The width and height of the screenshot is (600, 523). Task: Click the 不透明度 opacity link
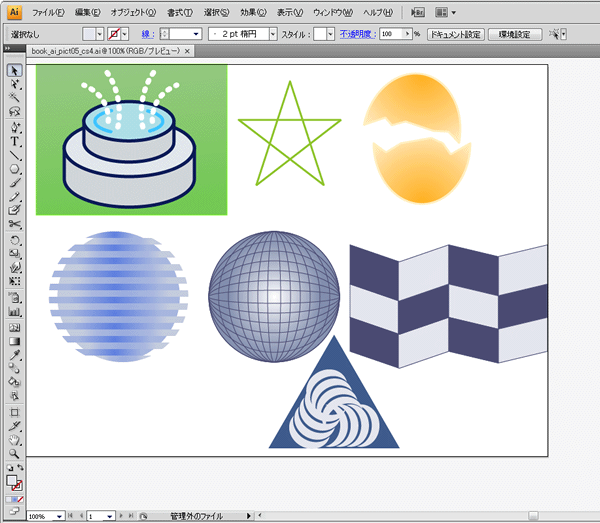click(x=357, y=34)
